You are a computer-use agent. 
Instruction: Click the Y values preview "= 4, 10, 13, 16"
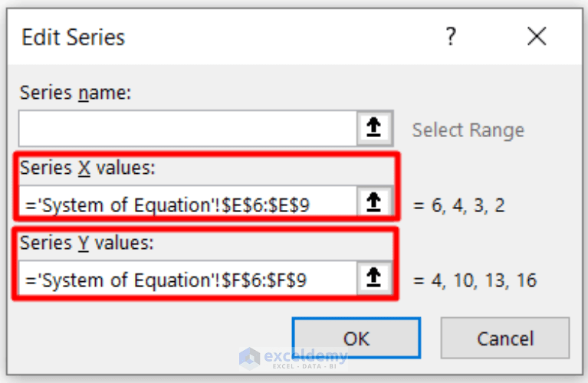tap(475, 280)
